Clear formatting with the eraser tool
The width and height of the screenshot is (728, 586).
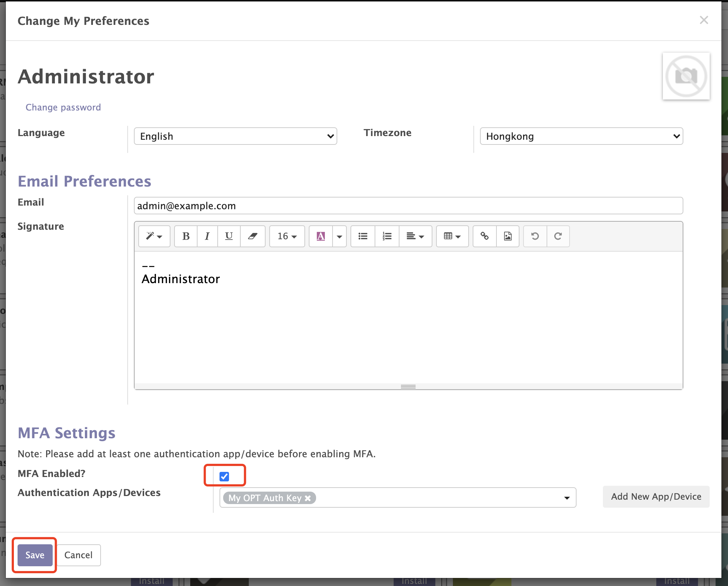[253, 236]
